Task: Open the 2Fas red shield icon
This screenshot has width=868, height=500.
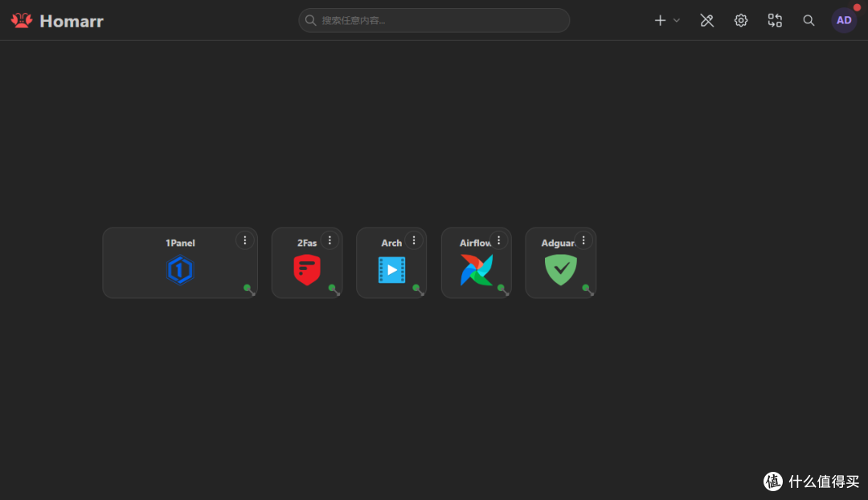Action: pos(307,270)
